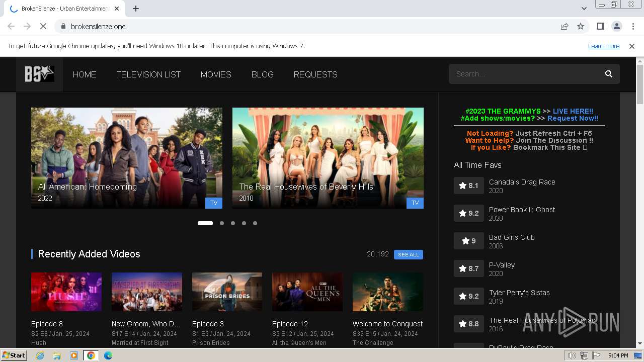Screen dimensions: 644x362
Task: Click the browser forward arrow
Action: [x=27, y=26]
